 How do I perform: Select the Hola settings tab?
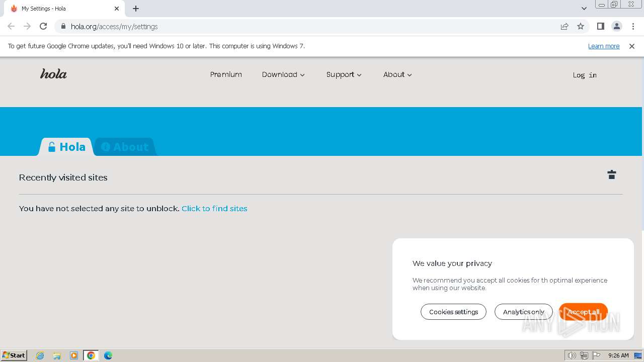click(66, 147)
